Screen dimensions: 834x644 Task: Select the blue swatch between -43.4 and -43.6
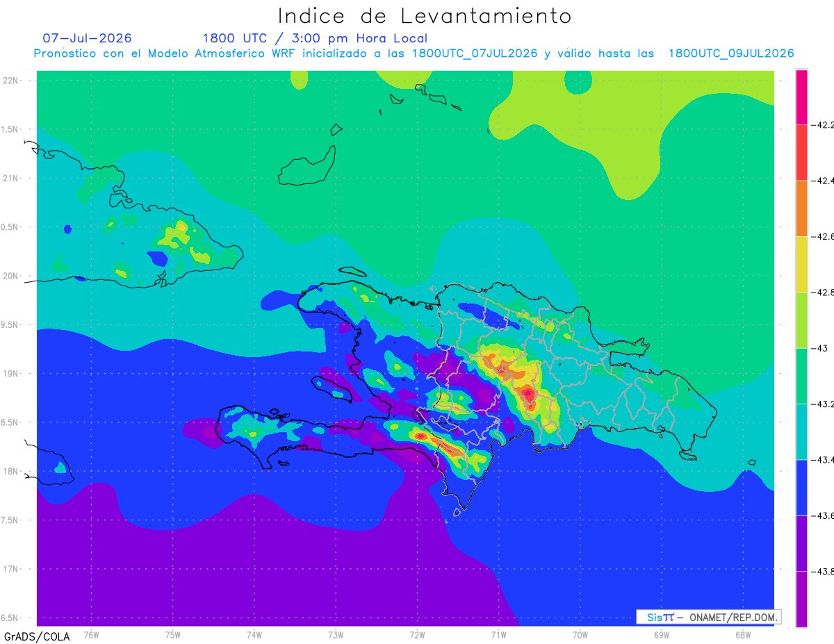click(x=801, y=487)
